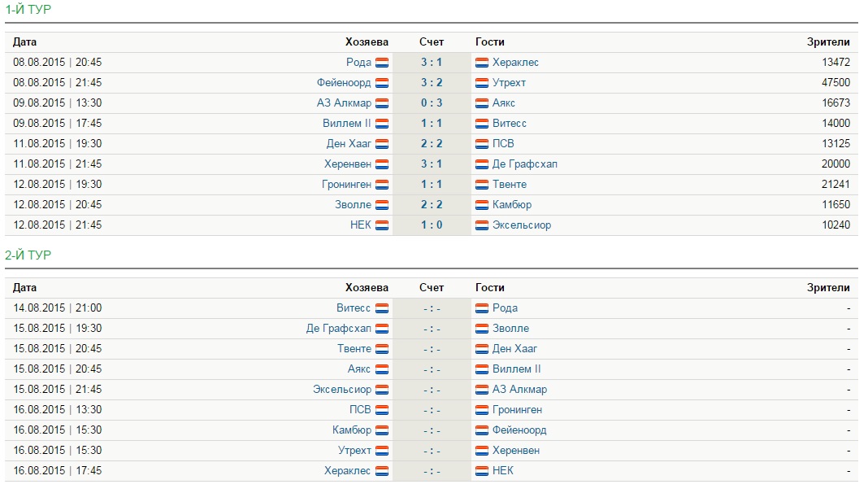Open the Рода vs Хераклес 3:1 score
Viewport: 868px width, 493px height.
click(x=432, y=63)
